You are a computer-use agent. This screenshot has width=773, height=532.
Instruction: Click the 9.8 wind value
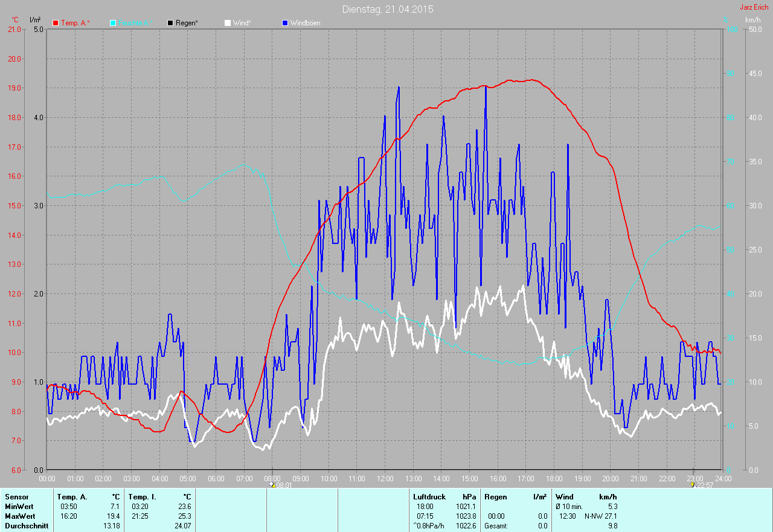pyautogui.click(x=612, y=526)
